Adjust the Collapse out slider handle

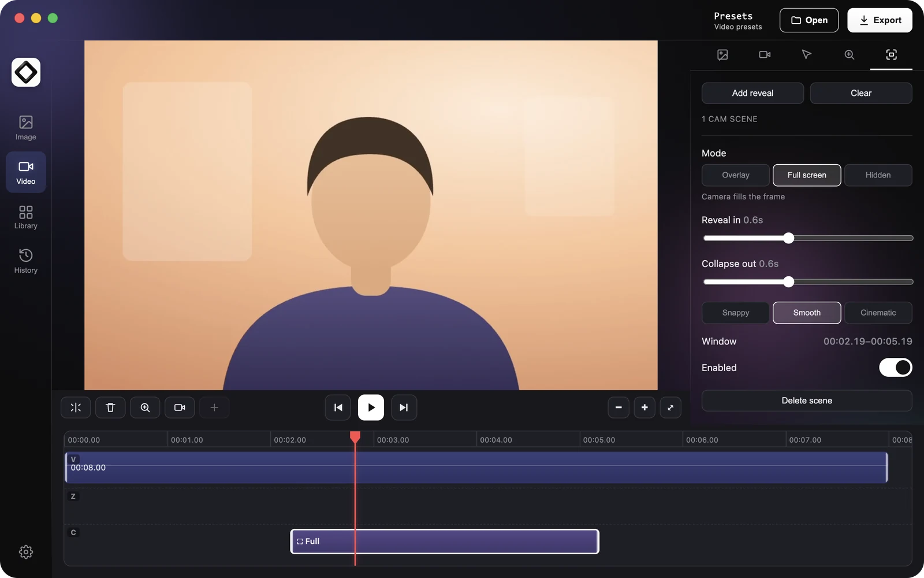[x=789, y=282]
